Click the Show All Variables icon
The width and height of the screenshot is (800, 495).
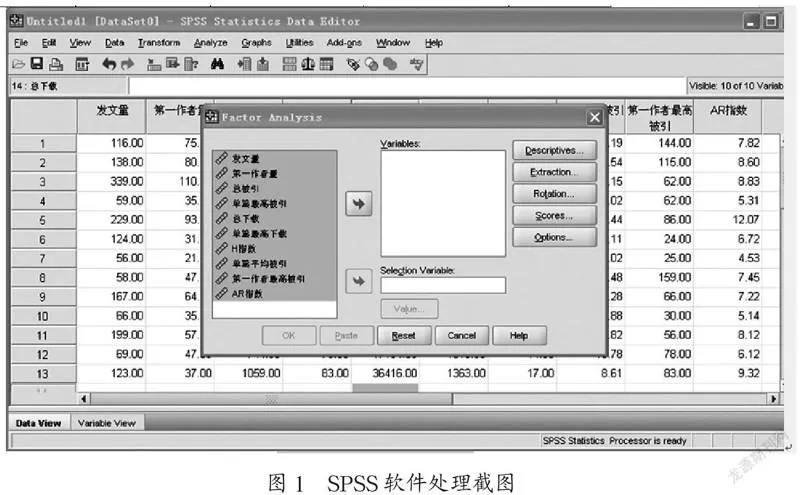click(390, 64)
